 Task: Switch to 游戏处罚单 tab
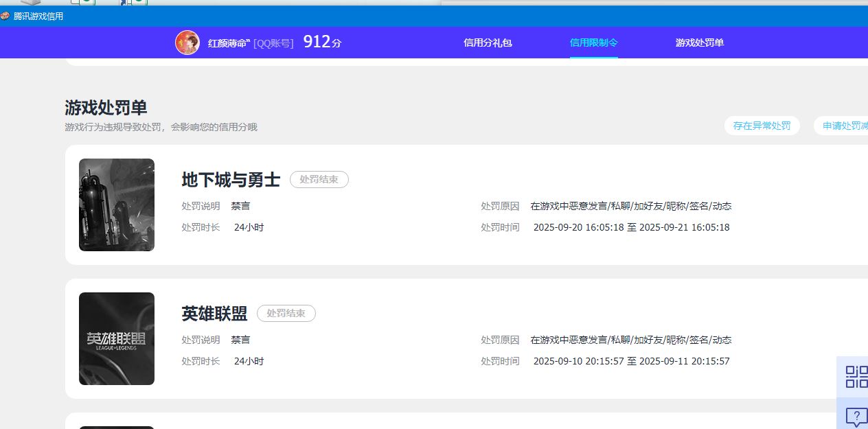coord(700,43)
